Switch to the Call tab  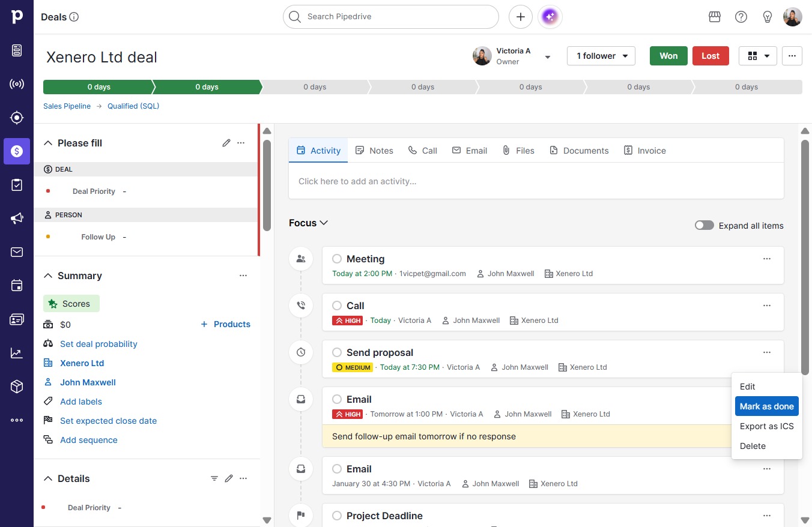pyautogui.click(x=422, y=151)
